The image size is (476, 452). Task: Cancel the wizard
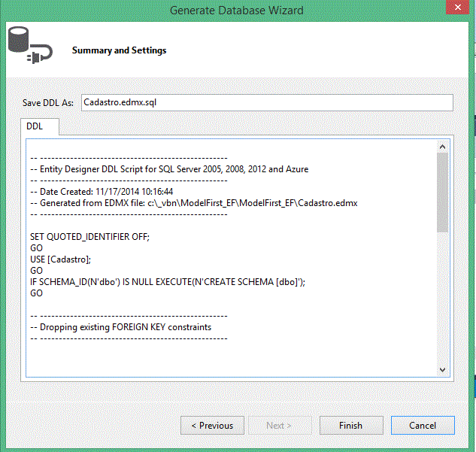423,425
